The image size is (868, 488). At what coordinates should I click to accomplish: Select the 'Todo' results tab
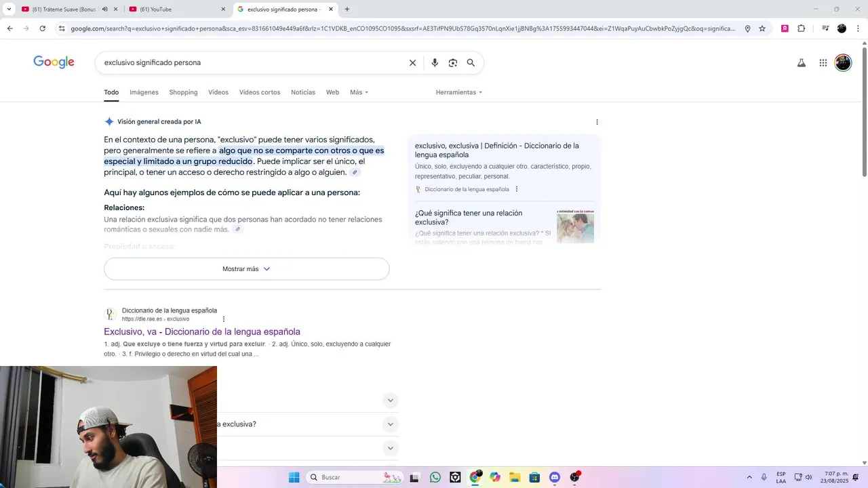(x=111, y=92)
